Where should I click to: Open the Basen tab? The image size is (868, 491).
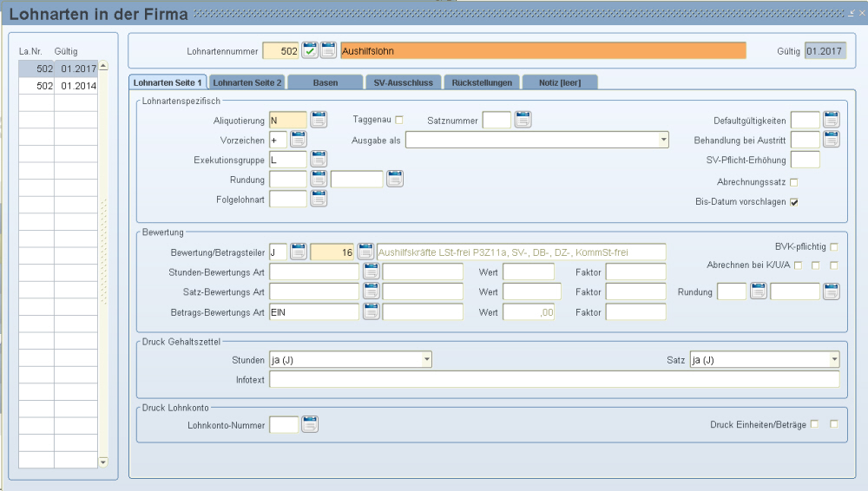325,82
